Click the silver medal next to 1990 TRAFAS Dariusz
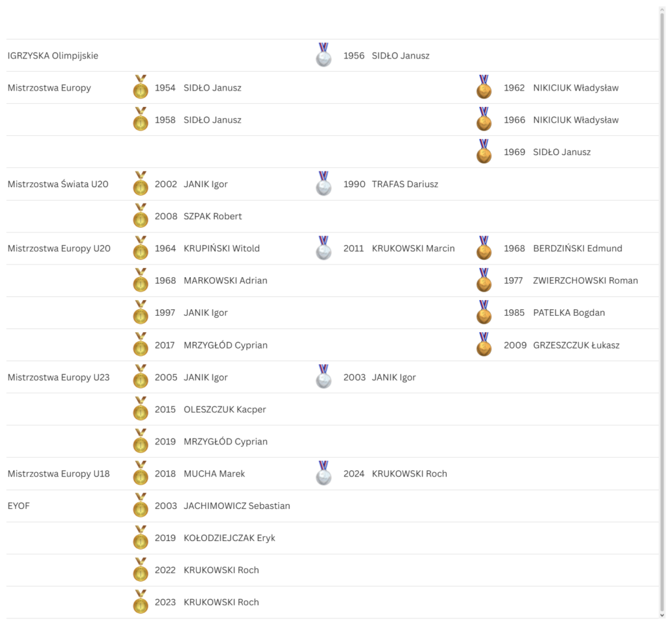The width and height of the screenshot is (672, 625). (324, 184)
